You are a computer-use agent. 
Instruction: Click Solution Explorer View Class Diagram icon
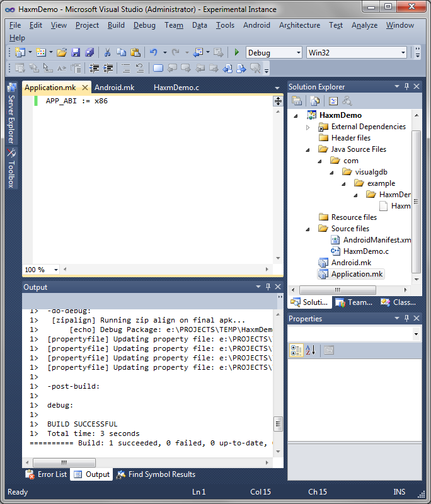coord(347,101)
